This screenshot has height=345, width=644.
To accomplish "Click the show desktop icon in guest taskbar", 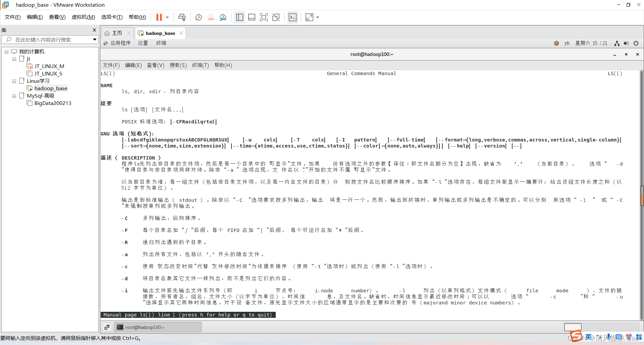I will pos(107,327).
